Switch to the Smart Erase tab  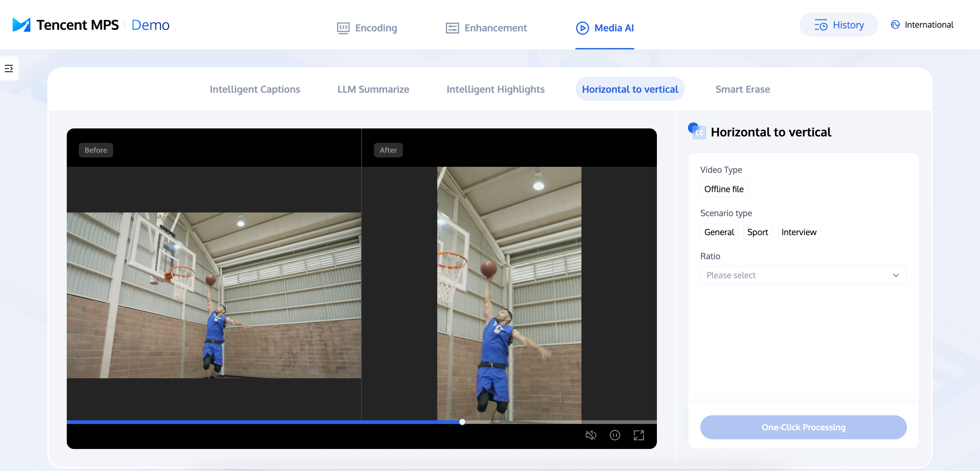coord(742,89)
